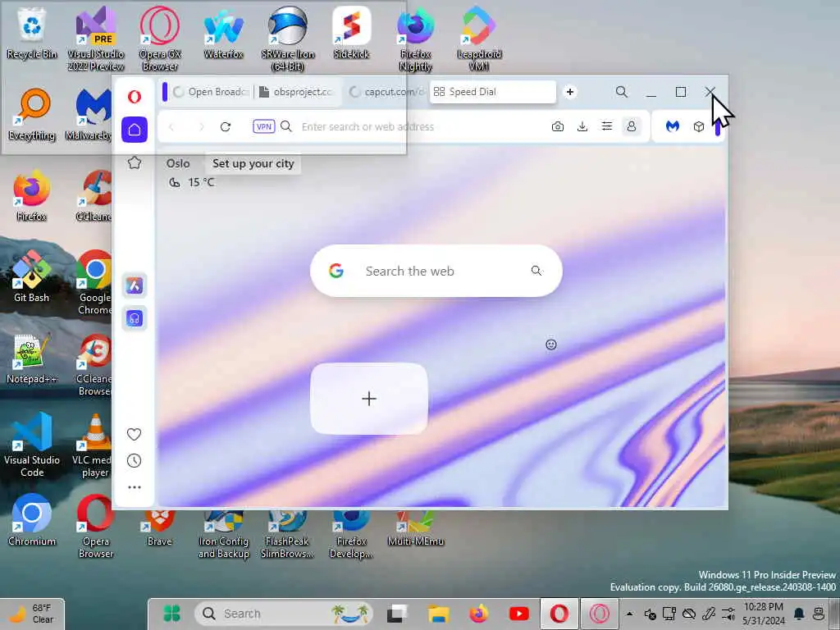Search tabs with magnifier icon
Viewport: 840px width, 630px height.
pyautogui.click(x=622, y=92)
